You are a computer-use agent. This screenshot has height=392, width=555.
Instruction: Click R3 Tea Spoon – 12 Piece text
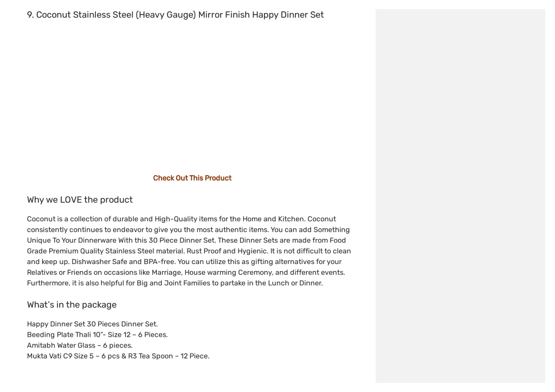pyautogui.click(x=169, y=356)
